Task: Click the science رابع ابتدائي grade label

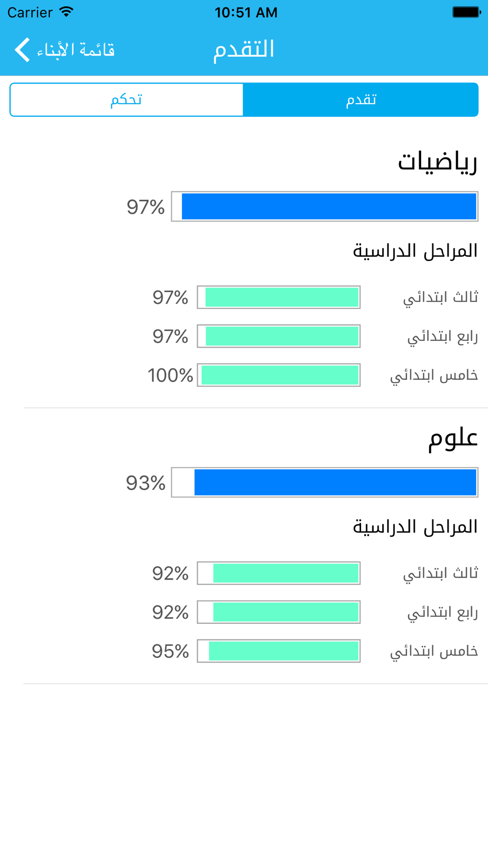Action: point(443,612)
